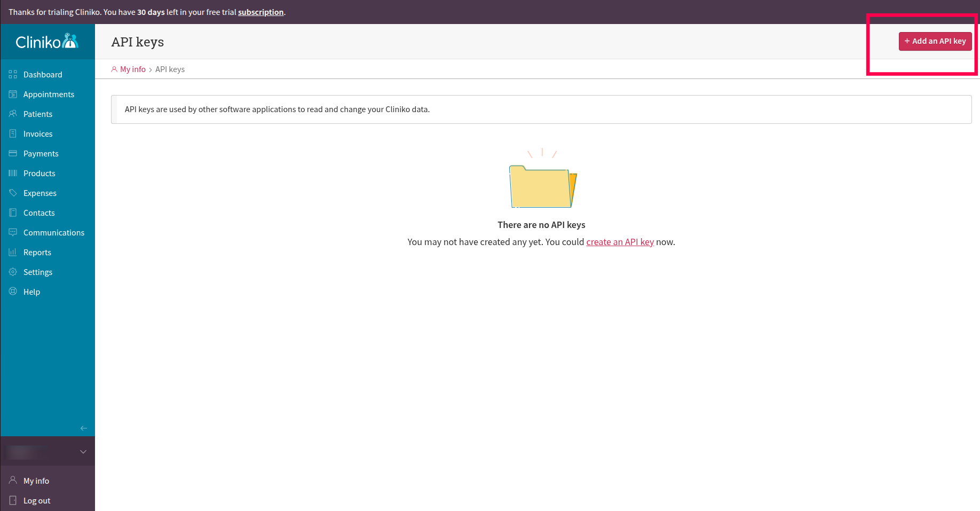
Task: Click the Contacts book icon
Action: pyautogui.click(x=13, y=213)
